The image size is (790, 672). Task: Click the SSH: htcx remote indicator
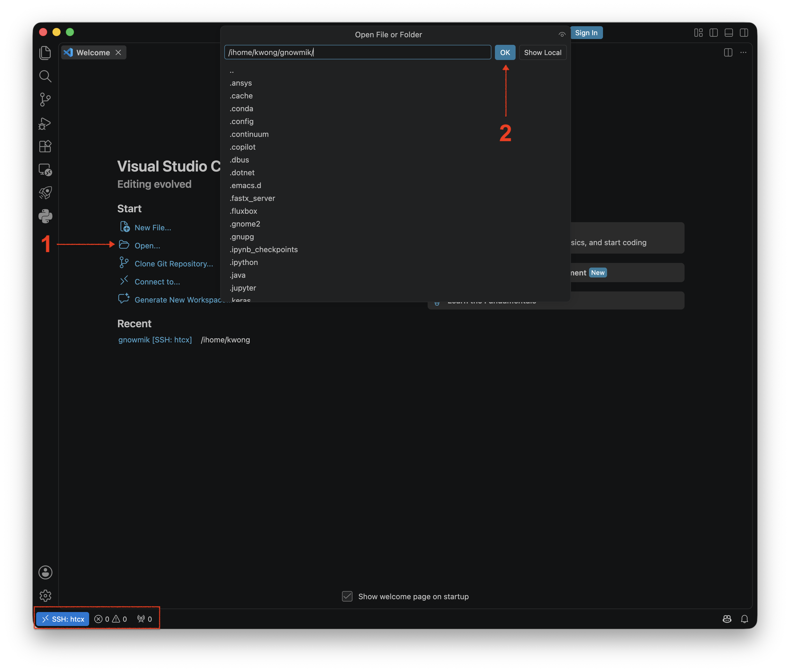63,619
